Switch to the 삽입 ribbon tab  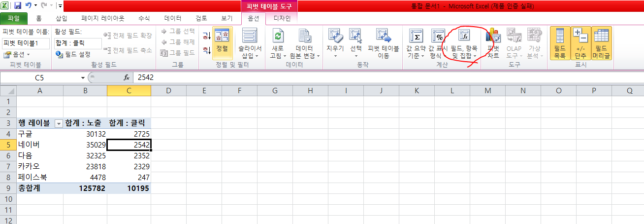(62, 19)
